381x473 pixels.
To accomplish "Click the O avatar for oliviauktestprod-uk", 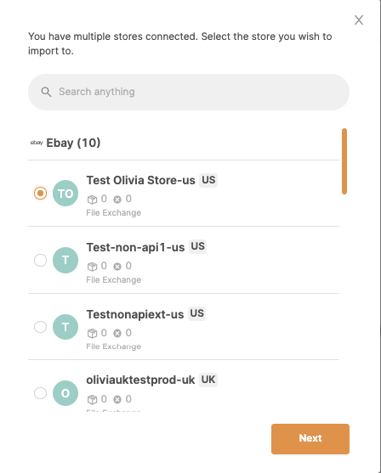I will [65, 393].
